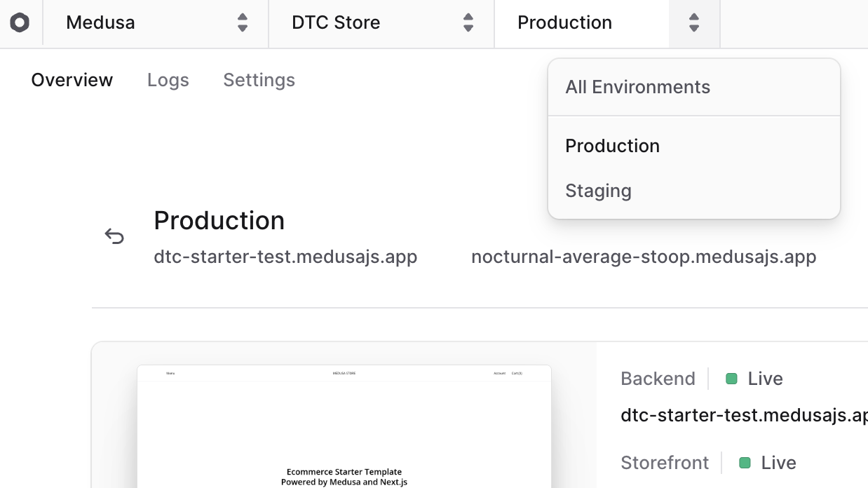Open the dtc-starter-test.medusajs.app link

click(x=285, y=257)
